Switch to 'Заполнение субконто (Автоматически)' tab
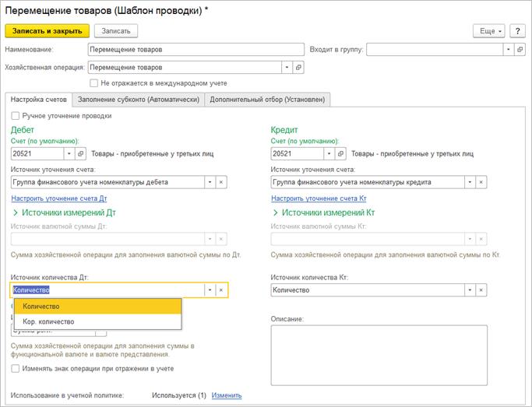This screenshot has width=532, height=407. tap(139, 99)
